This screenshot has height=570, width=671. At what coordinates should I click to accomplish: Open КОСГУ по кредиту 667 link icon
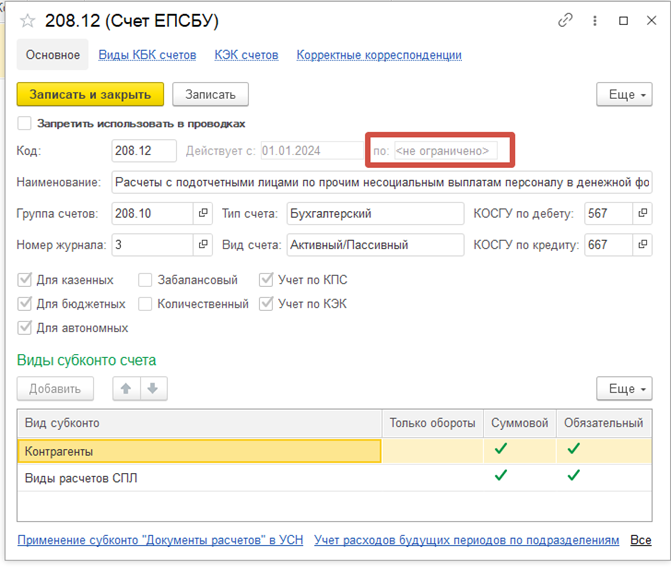click(x=642, y=244)
